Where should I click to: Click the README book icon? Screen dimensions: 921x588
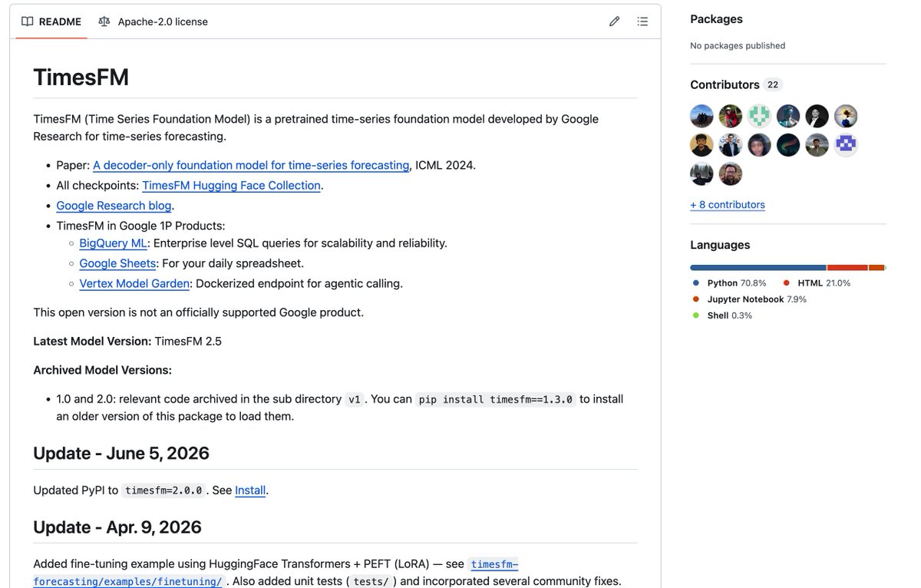point(28,21)
